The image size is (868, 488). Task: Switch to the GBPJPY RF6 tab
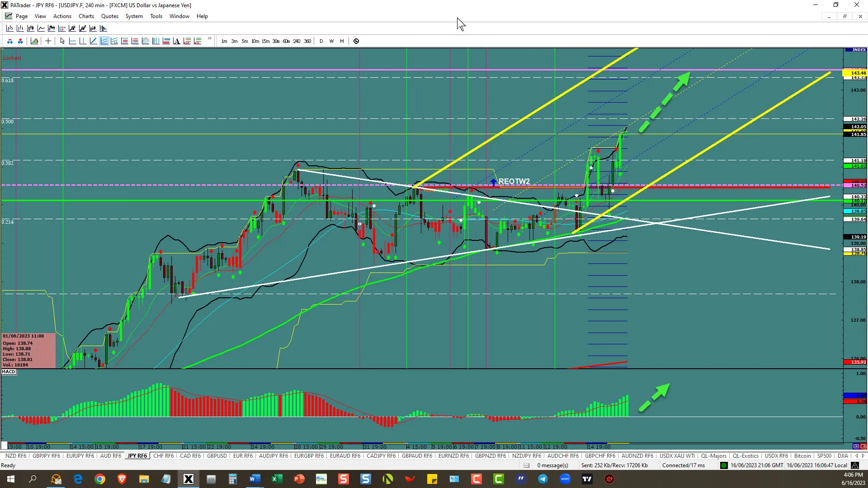point(46,455)
